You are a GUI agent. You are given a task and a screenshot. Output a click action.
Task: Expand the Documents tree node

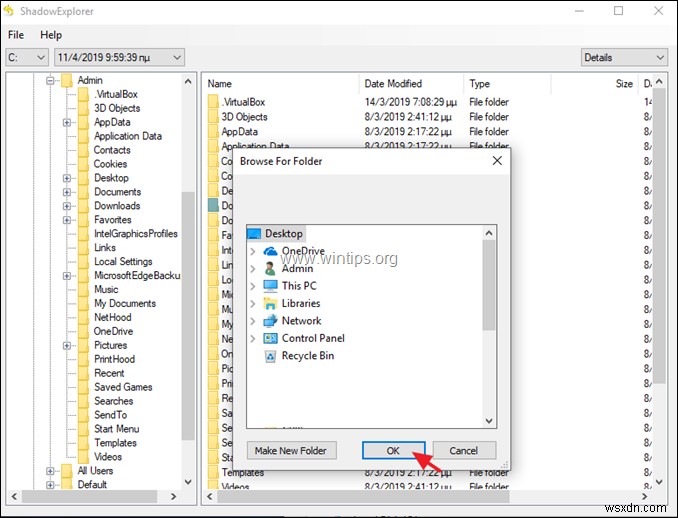pyautogui.click(x=67, y=192)
